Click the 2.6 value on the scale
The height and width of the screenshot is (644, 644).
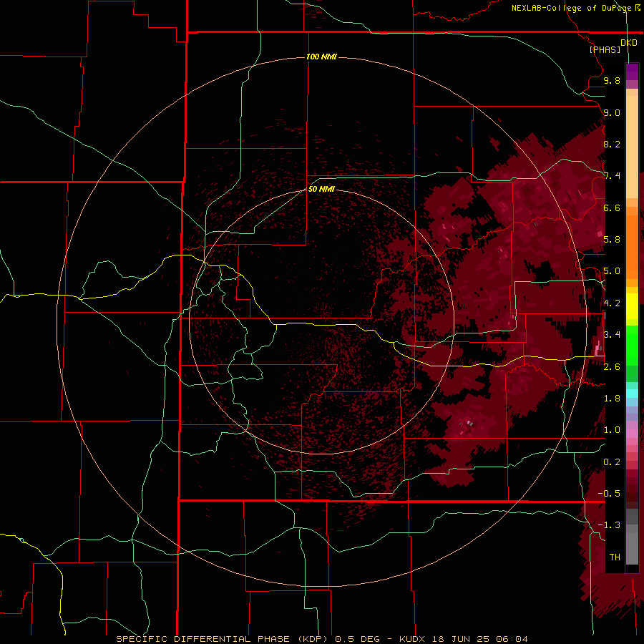click(612, 367)
